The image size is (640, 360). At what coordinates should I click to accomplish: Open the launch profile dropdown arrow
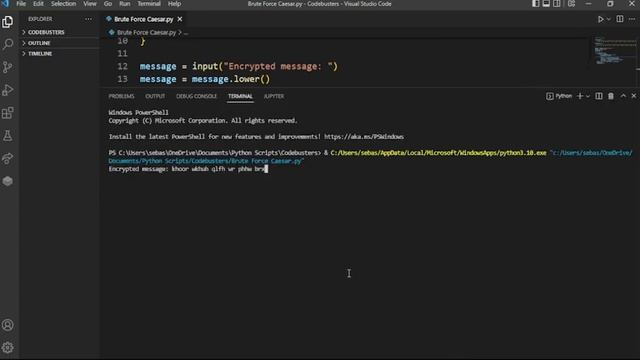point(588,96)
